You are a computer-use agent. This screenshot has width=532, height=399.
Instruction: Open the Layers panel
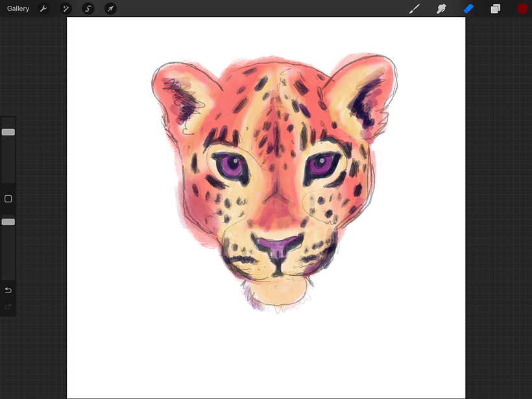495,8
